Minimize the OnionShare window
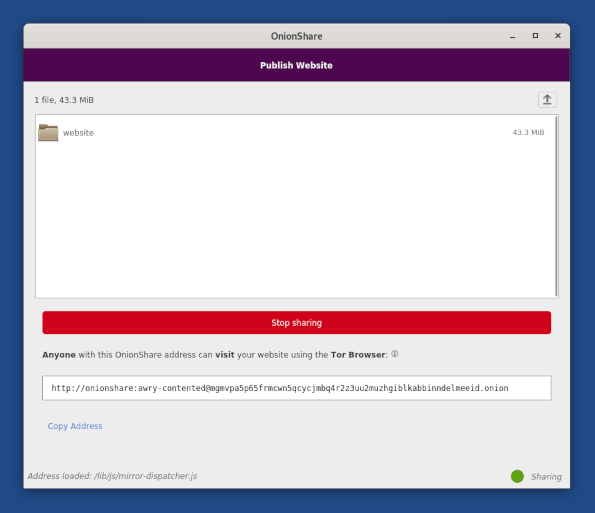Screen dimensions: 595x513 pyautogui.click(x=512, y=36)
